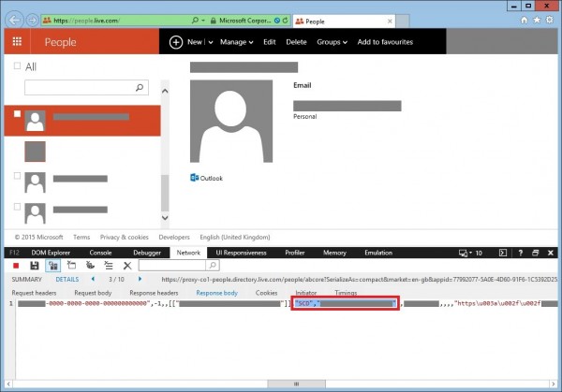
Task: Switch to SUMMARY view
Action: 27,279
